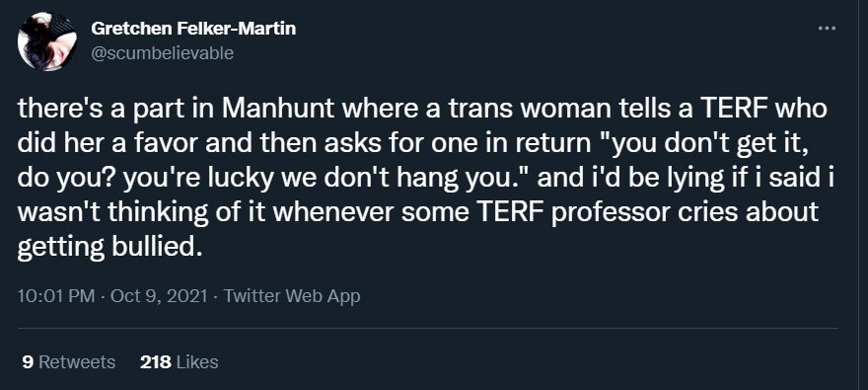Select the Oct 9, 2021 date

pos(159,296)
